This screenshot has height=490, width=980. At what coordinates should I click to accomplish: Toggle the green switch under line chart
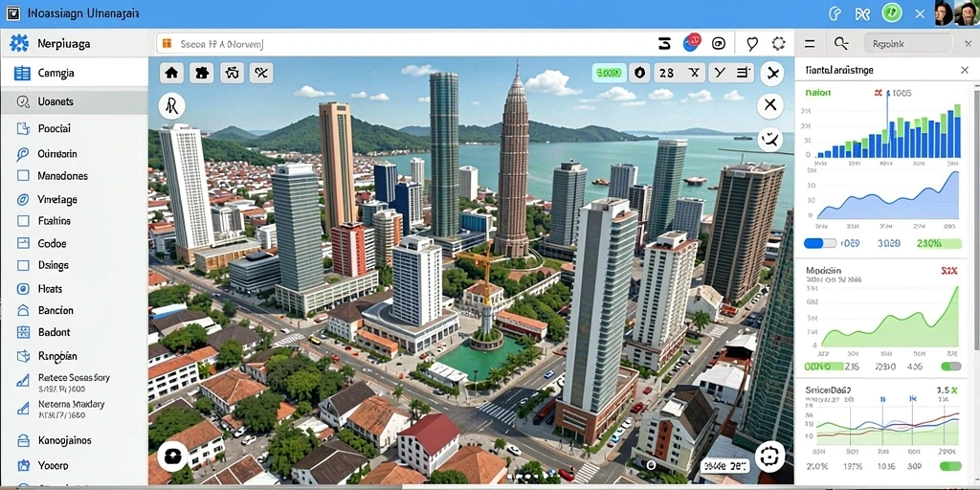(x=950, y=466)
